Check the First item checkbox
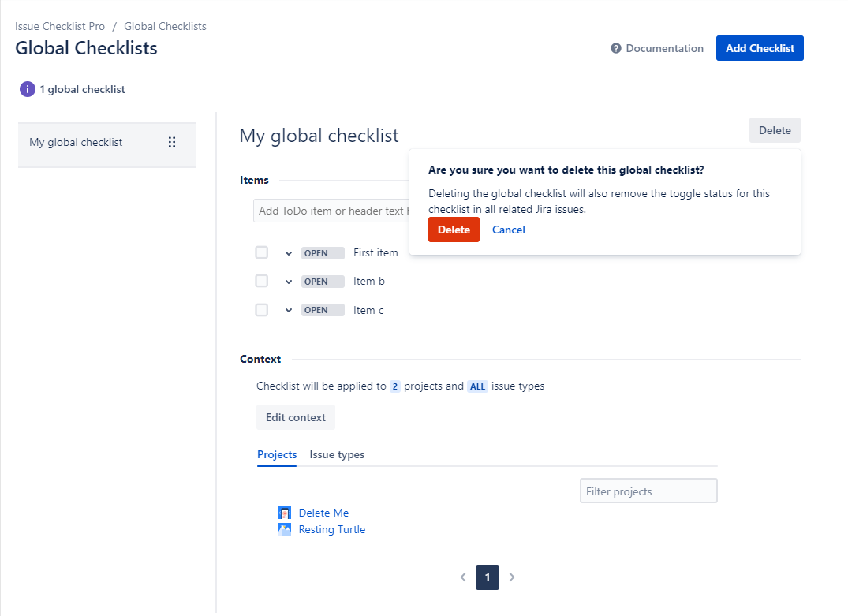 coord(262,252)
